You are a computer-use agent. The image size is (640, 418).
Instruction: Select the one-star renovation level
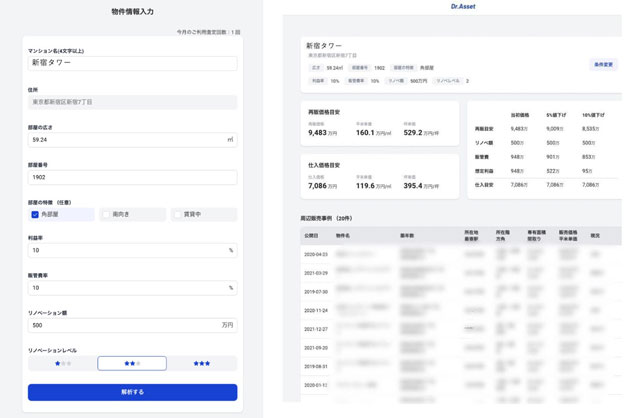[x=63, y=363]
